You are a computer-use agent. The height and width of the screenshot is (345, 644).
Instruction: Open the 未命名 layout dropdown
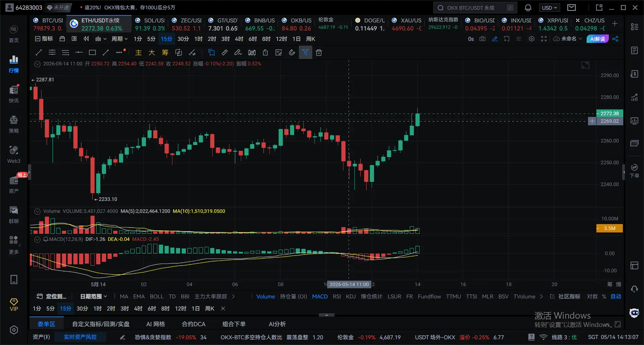pos(568,39)
